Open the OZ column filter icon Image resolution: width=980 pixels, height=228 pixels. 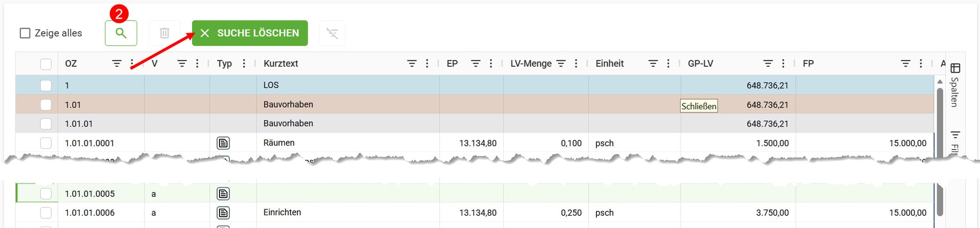coord(117,64)
